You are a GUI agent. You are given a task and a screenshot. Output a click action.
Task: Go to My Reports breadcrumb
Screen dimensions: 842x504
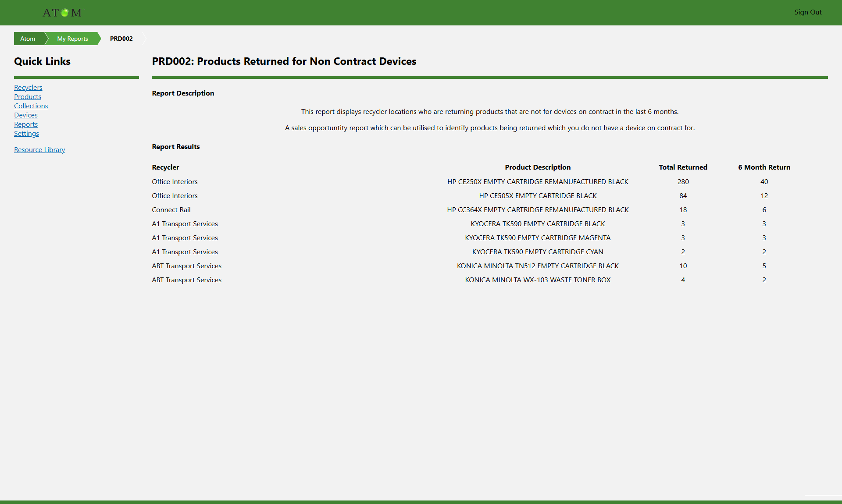click(72, 39)
